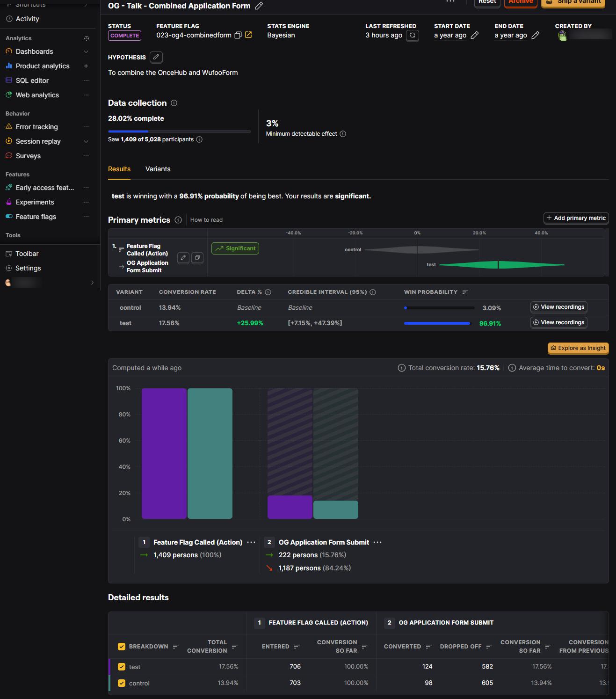Switch to the Variants tab
The height and width of the screenshot is (699, 616).
(x=158, y=169)
